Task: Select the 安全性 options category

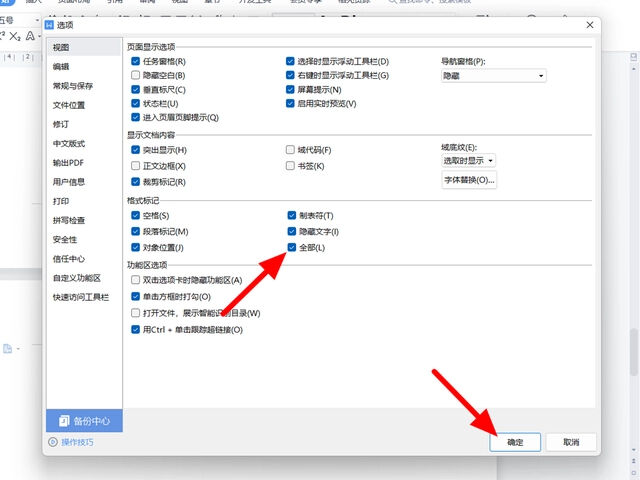Action: pyautogui.click(x=84, y=239)
